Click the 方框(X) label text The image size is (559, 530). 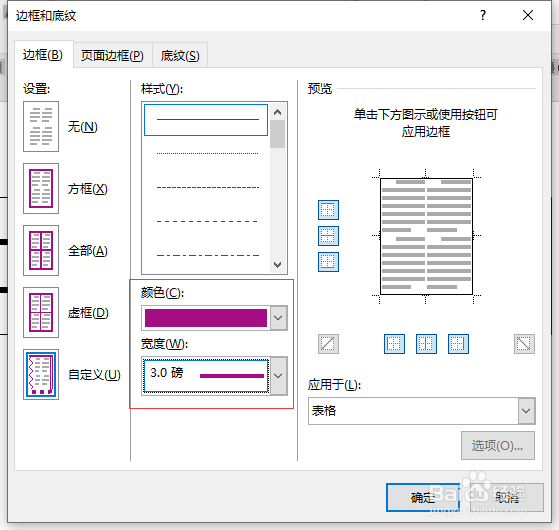tap(88, 189)
